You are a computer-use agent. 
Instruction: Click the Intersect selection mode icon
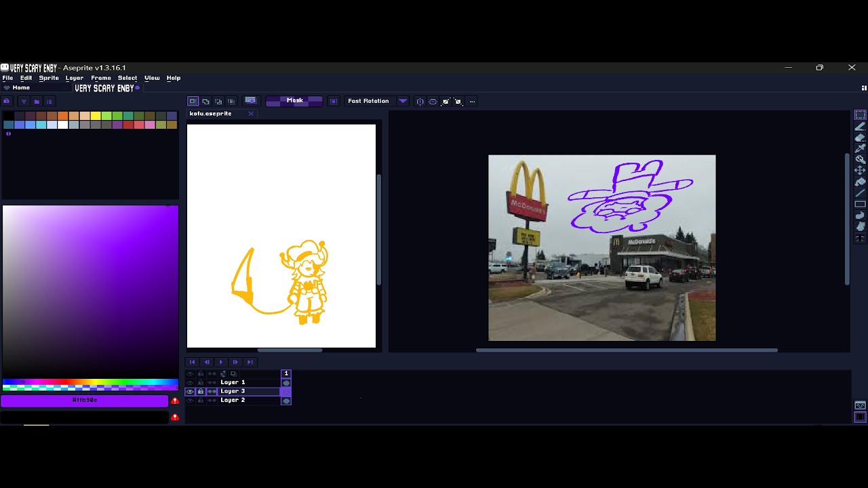coord(231,101)
